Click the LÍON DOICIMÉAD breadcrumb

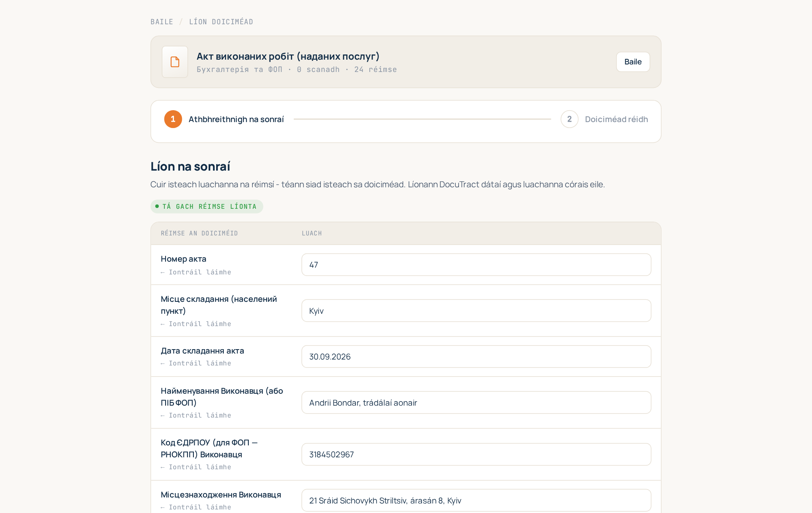tap(221, 22)
